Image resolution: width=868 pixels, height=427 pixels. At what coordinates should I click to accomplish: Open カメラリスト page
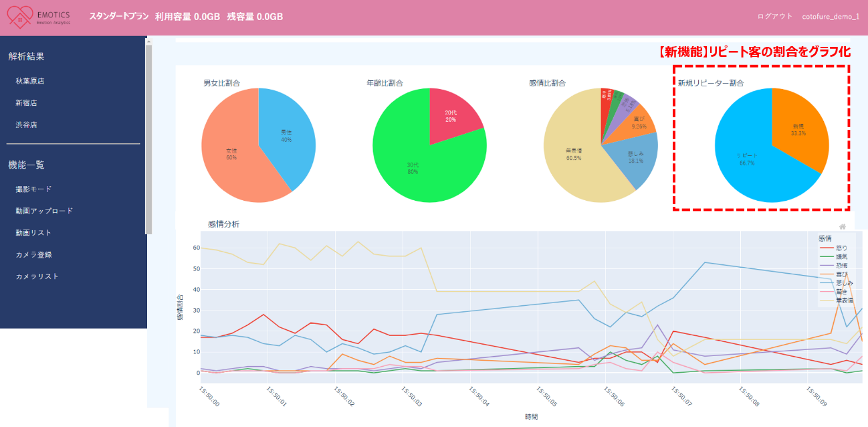[x=37, y=276]
